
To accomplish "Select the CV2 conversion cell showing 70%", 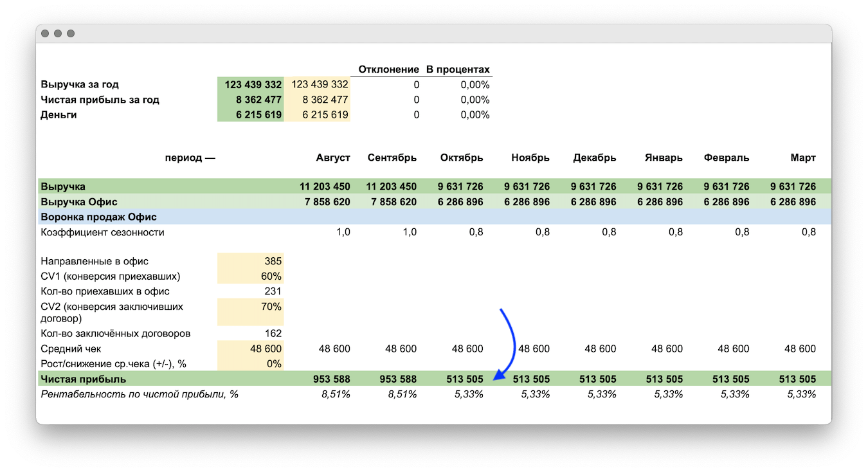I will 251,311.
